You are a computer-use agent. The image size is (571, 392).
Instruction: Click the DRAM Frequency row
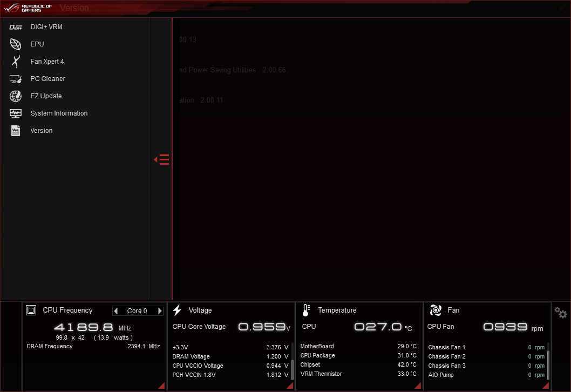(x=93, y=346)
